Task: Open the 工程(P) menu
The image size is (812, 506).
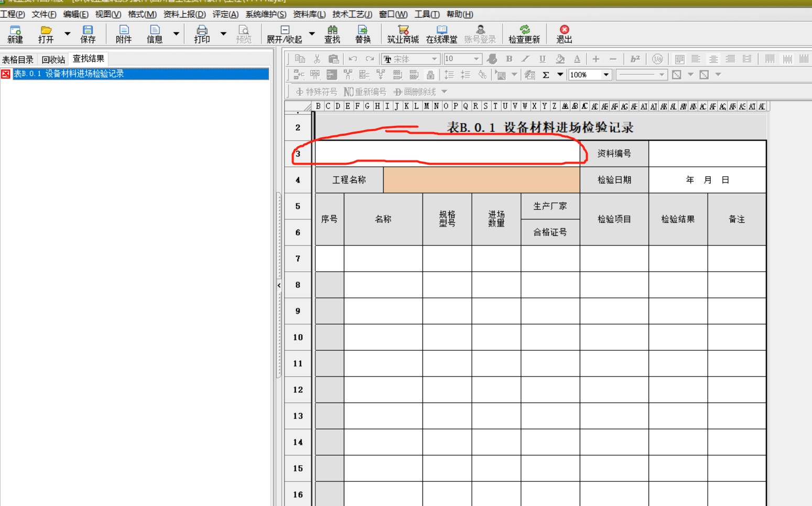Action: [13, 14]
